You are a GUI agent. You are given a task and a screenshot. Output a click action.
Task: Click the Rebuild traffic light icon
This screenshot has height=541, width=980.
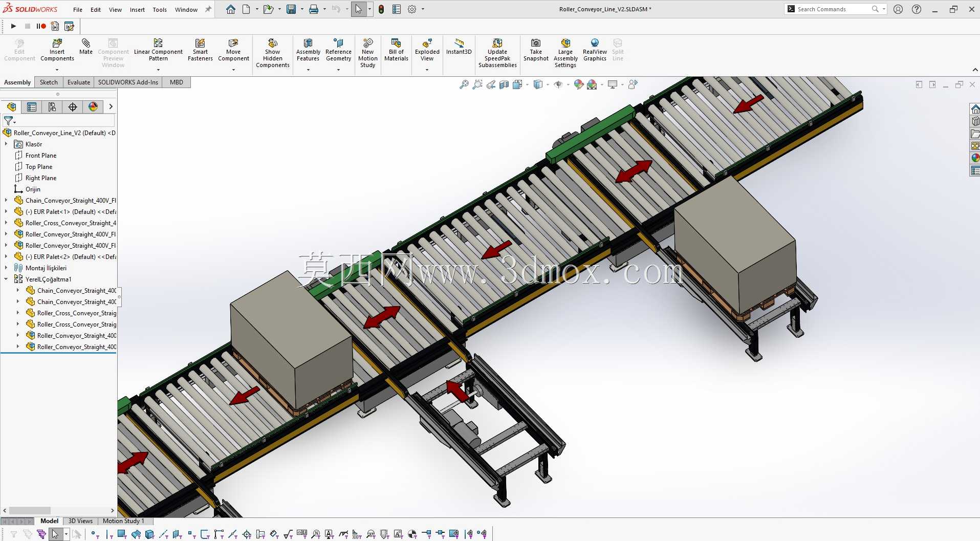pos(381,9)
